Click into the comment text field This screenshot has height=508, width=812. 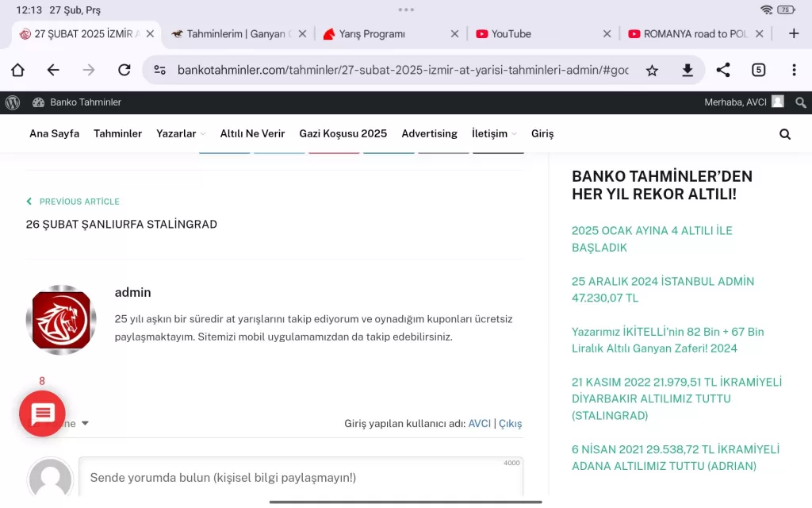pos(301,478)
